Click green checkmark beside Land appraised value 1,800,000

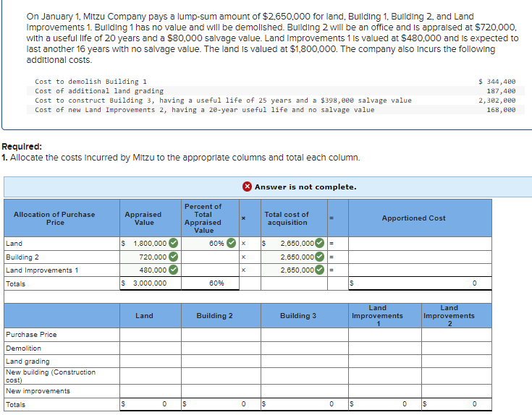(x=174, y=243)
